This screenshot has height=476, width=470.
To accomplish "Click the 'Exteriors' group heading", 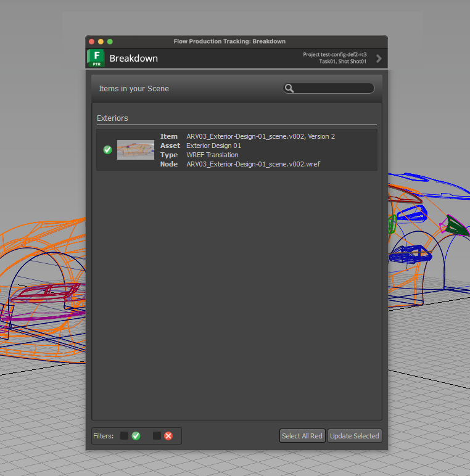I will 112,118.
